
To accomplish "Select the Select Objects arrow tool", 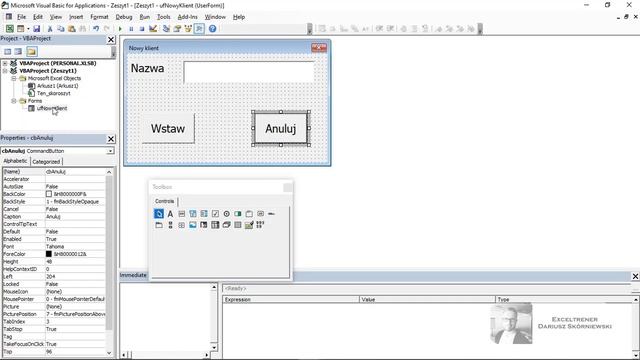I will pos(159,213).
